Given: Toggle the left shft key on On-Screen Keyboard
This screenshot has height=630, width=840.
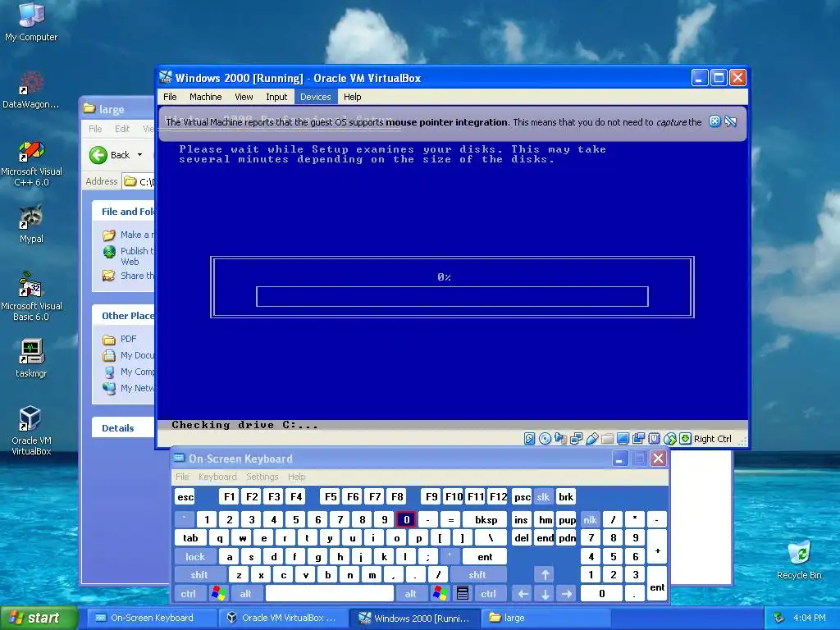Looking at the screenshot, I should click(x=199, y=575).
